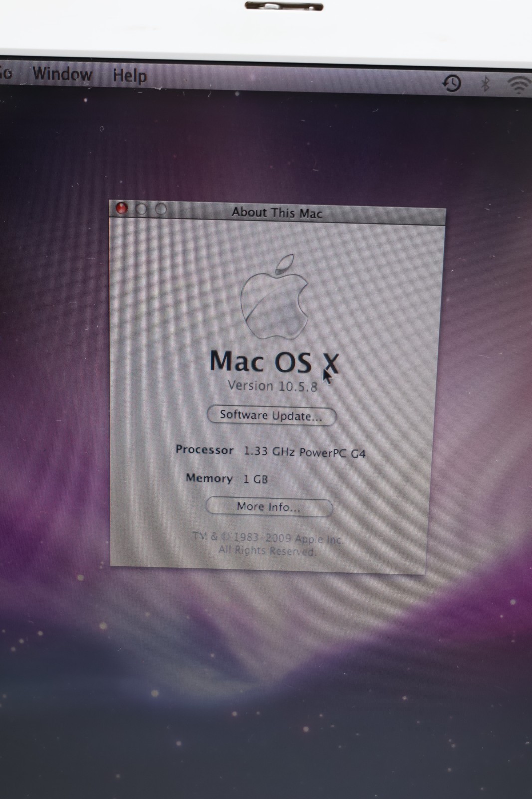This screenshot has width=532, height=799.
Task: Open the Bluetooth status menu icon
Action: click(x=485, y=84)
